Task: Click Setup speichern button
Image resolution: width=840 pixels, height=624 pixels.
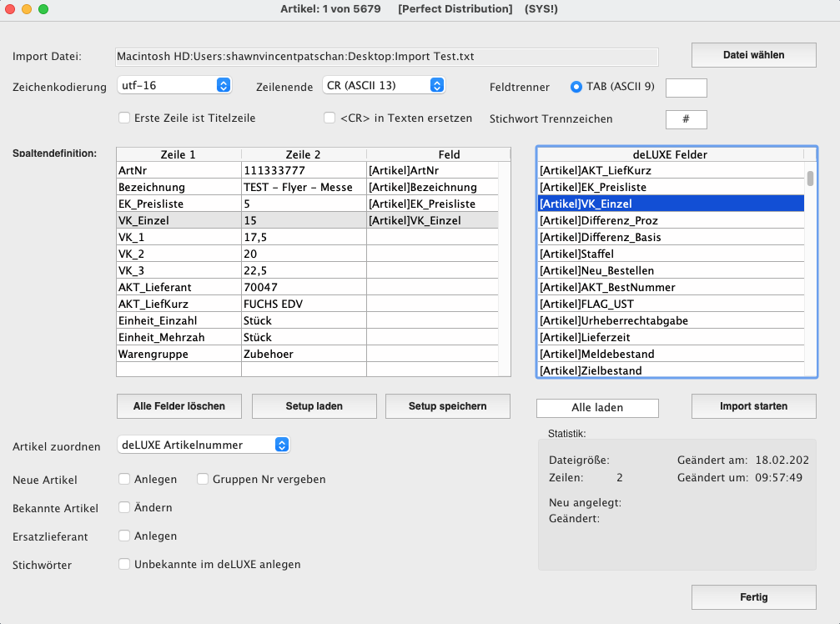Action: click(447, 406)
